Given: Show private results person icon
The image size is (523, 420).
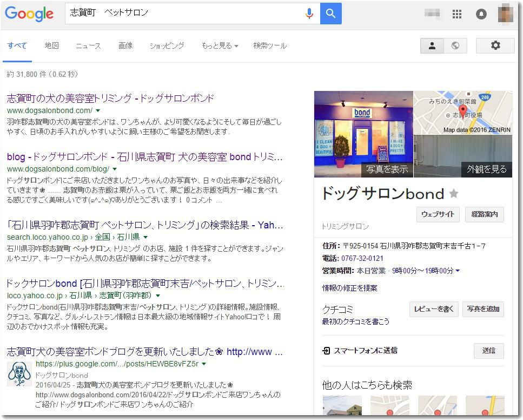Looking at the screenshot, I should (x=432, y=46).
